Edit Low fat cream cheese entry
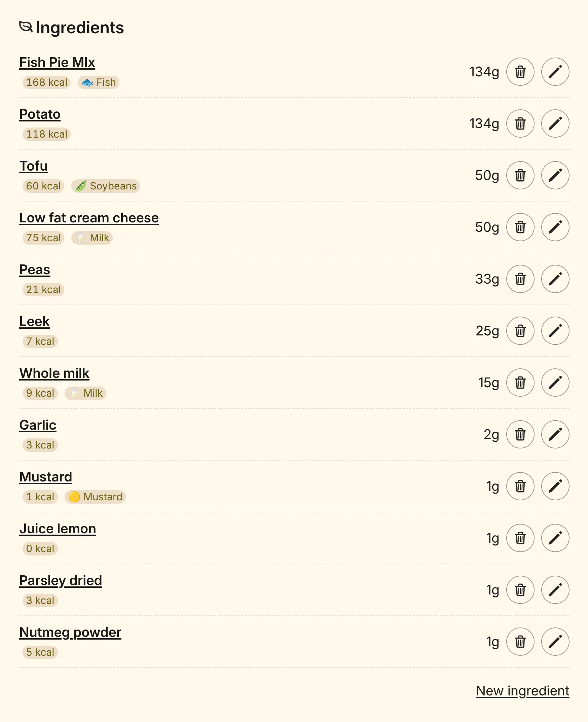This screenshot has width=588, height=722. 555,227
